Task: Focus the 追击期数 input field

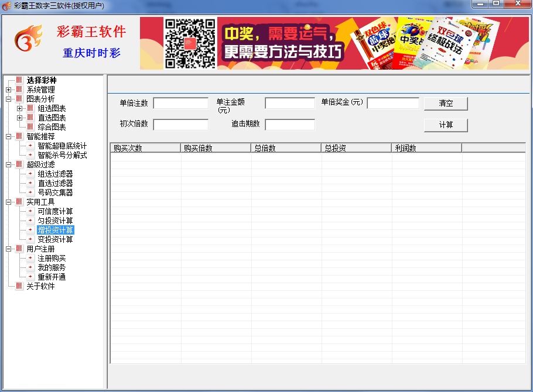Action: coord(289,125)
